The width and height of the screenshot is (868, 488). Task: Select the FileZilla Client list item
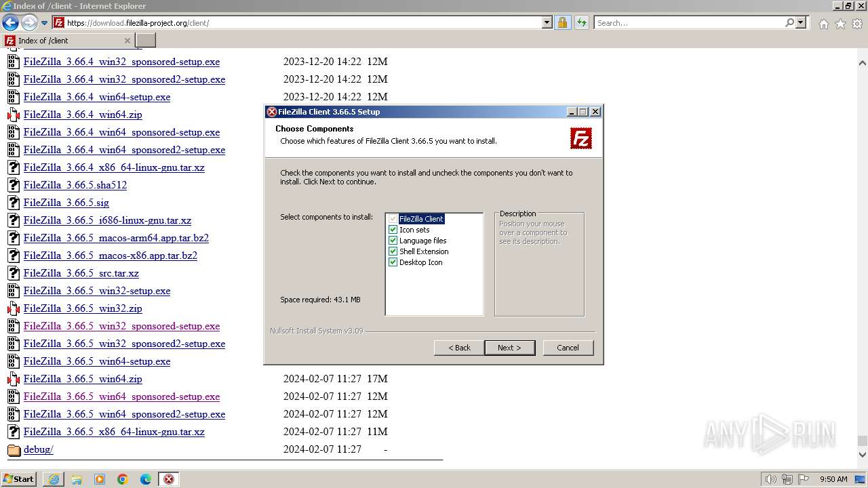[421, 219]
